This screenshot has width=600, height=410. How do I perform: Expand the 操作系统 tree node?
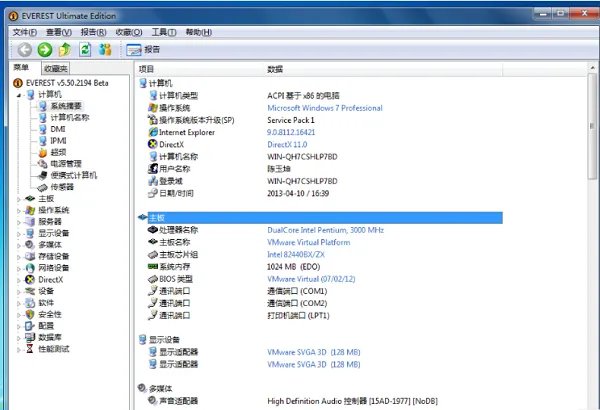(x=19, y=211)
